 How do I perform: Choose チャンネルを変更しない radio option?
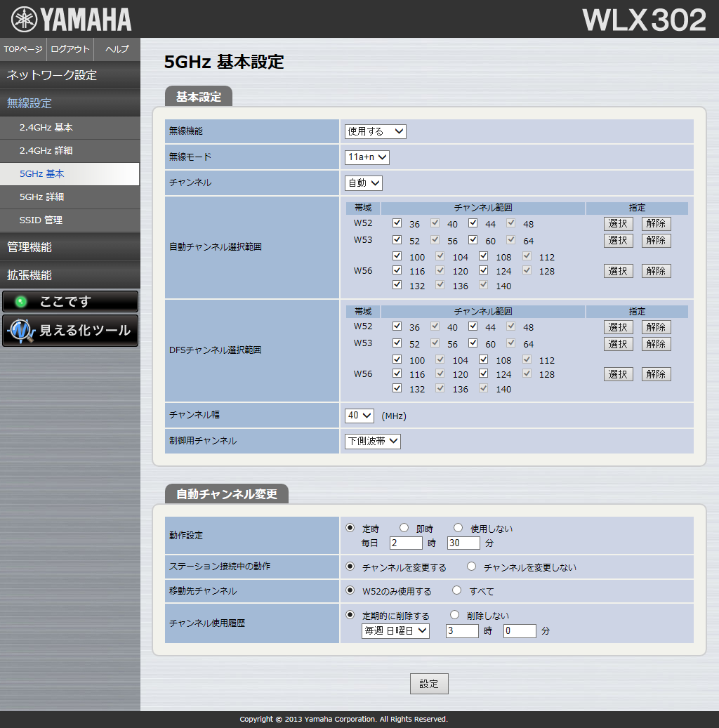(x=472, y=567)
